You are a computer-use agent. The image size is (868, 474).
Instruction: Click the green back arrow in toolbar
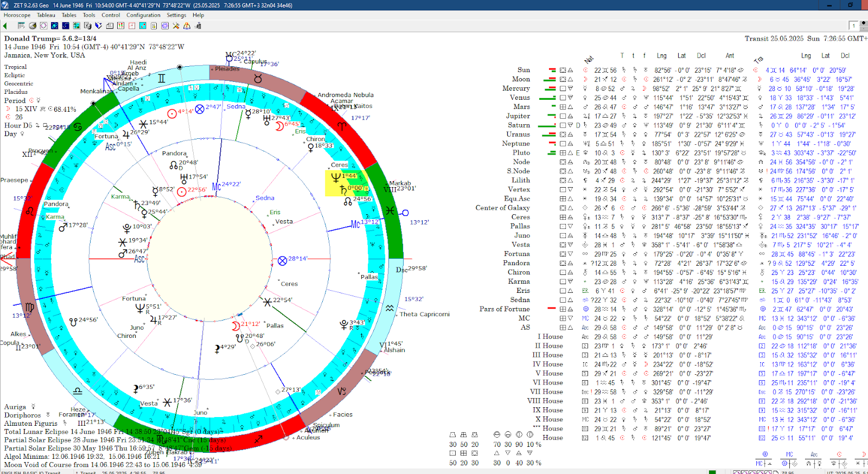(x=5, y=26)
